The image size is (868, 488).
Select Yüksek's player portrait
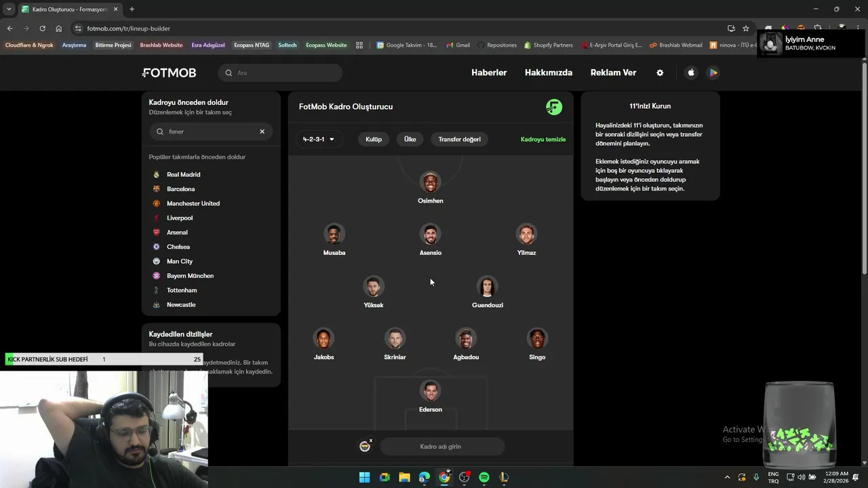pos(374,287)
